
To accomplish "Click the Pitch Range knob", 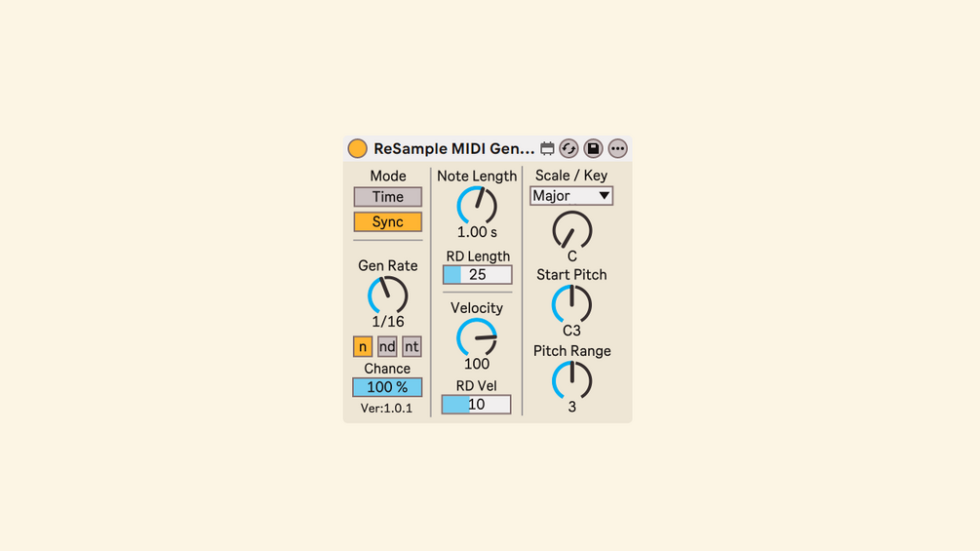I will [x=571, y=379].
